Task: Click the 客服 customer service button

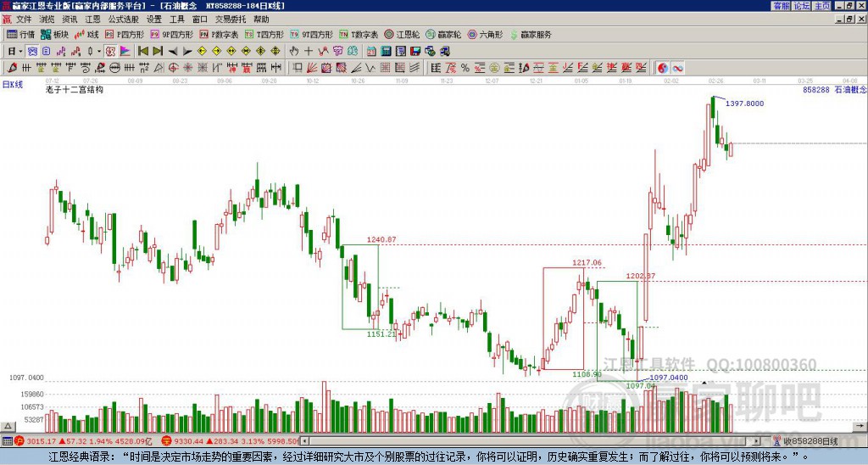Action: point(782,6)
